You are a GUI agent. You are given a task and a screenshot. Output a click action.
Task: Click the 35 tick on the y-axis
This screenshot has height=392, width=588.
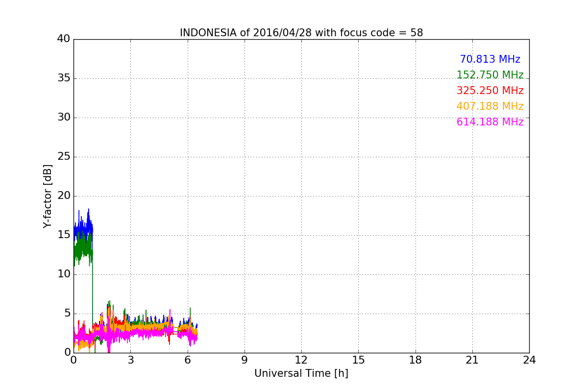pyautogui.click(x=64, y=78)
